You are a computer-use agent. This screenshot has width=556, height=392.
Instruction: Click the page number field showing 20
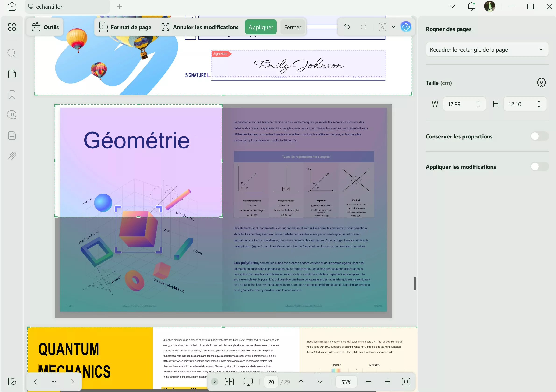[271, 382]
